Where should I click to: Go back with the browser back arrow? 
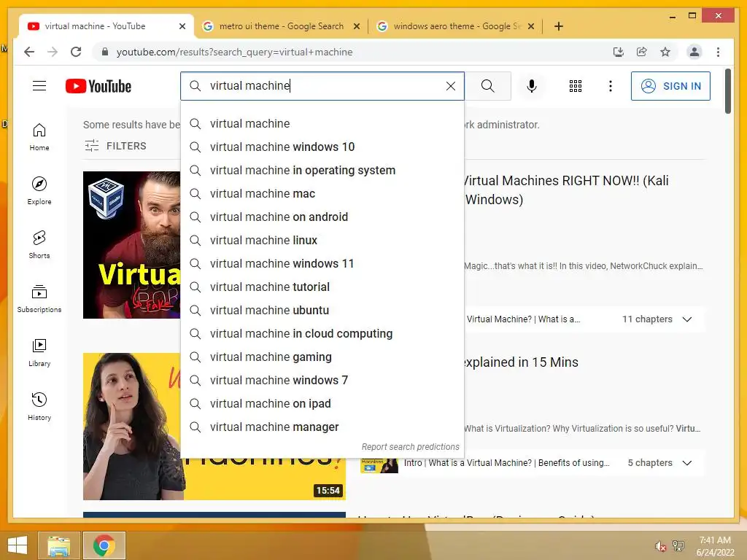click(x=29, y=52)
